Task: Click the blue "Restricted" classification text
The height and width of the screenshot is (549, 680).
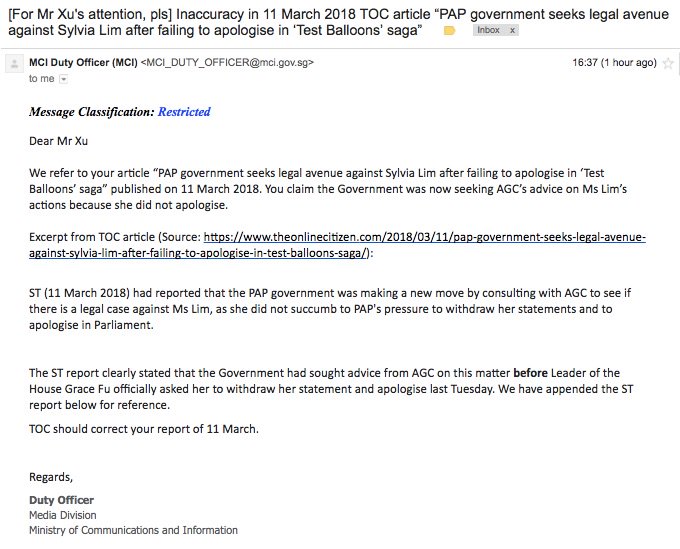Action: [184, 112]
